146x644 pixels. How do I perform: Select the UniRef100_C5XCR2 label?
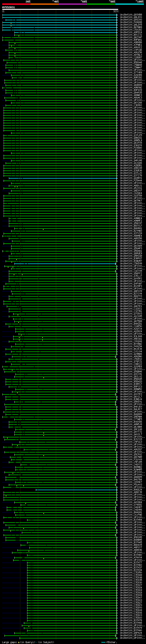(x=131, y=30)
